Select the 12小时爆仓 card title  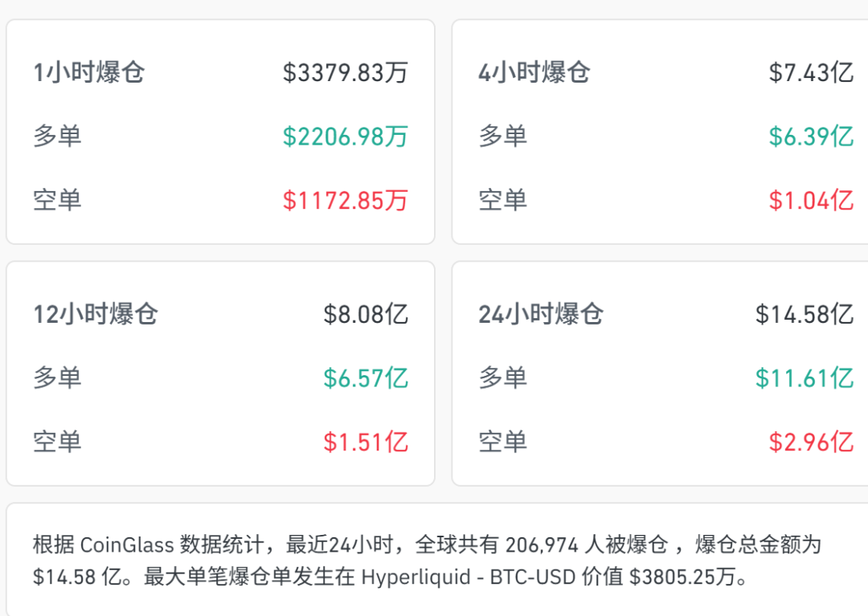coord(96,314)
